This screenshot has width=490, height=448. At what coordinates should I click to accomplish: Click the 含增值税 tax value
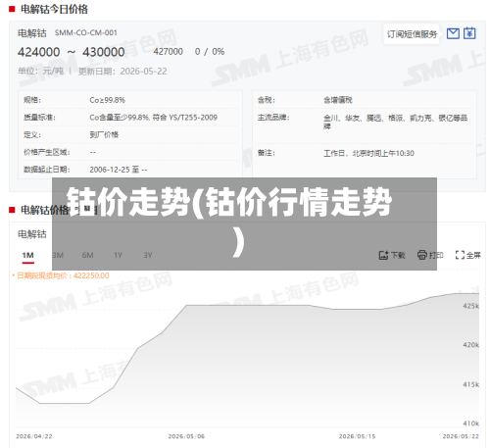[338, 100]
